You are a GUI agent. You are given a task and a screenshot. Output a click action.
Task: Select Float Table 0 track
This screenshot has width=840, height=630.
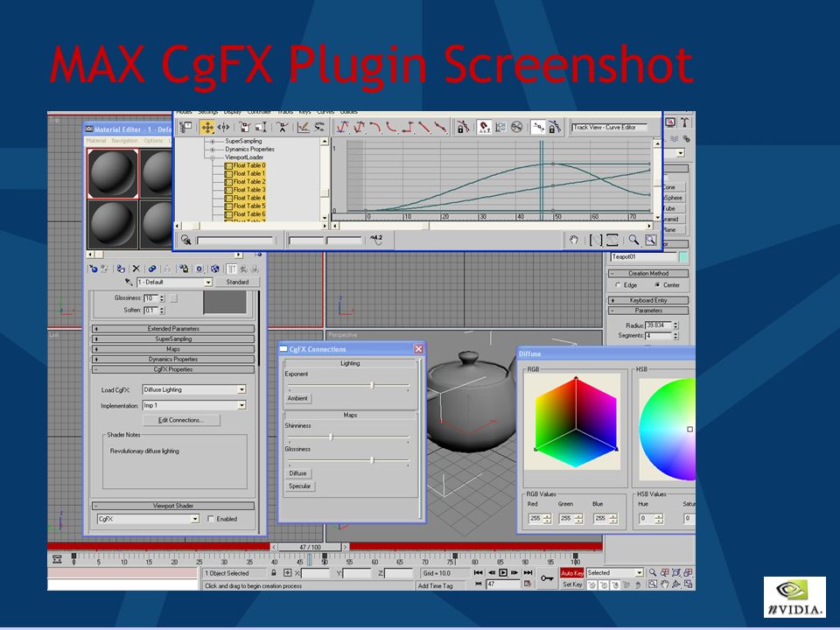point(245,165)
